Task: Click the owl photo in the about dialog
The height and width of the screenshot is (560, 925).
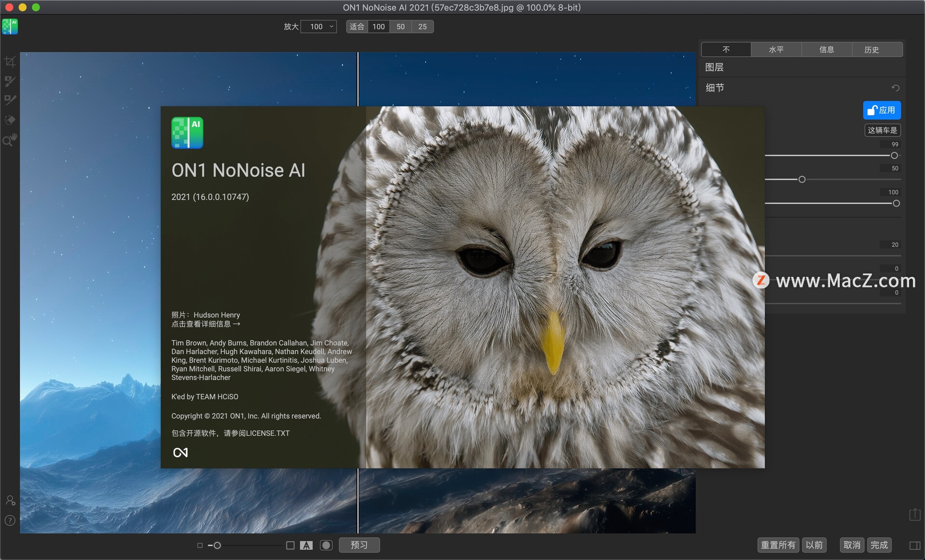Action: 565,287
